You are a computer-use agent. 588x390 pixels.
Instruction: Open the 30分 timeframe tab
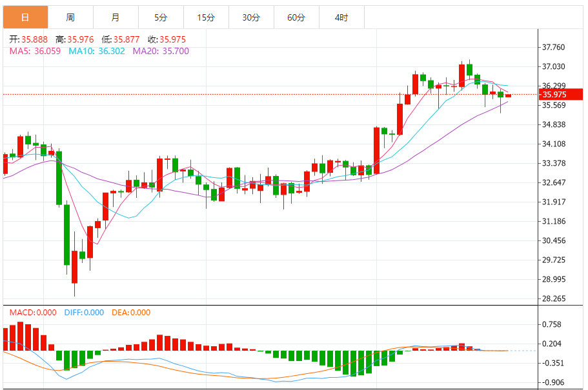point(251,17)
